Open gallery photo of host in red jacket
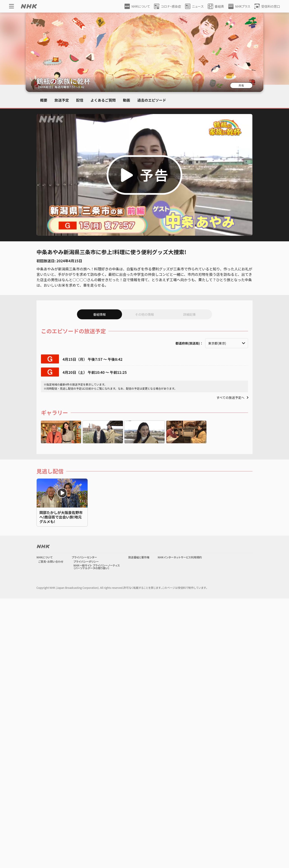This screenshot has width=289, height=868. click(x=61, y=432)
